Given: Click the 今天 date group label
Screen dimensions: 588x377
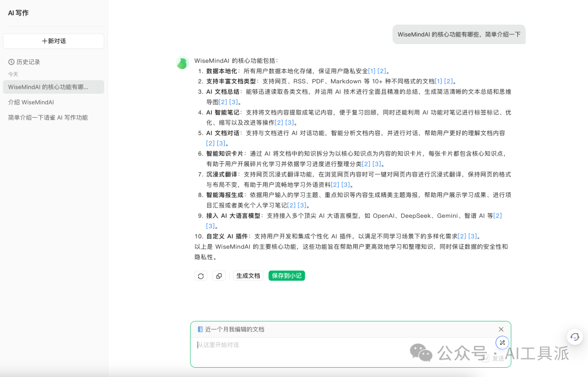Looking at the screenshot, I should 13,74.
